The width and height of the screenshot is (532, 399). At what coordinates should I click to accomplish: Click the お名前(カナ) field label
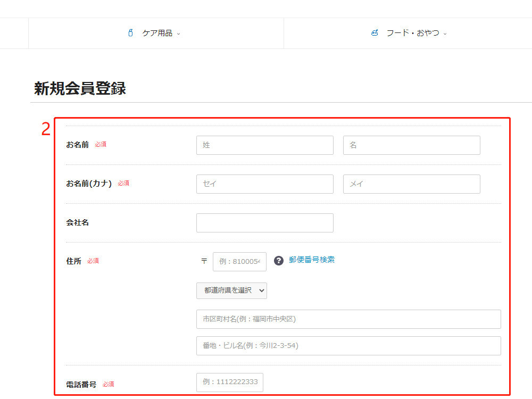tap(89, 184)
